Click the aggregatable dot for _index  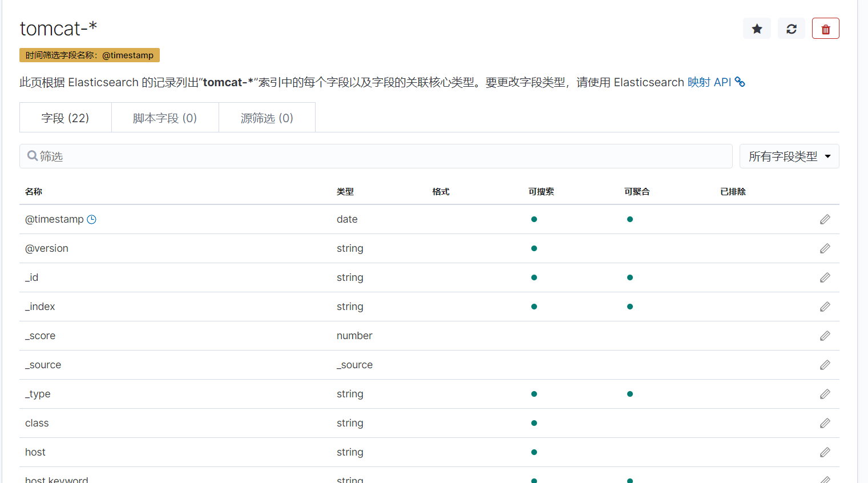tap(629, 307)
